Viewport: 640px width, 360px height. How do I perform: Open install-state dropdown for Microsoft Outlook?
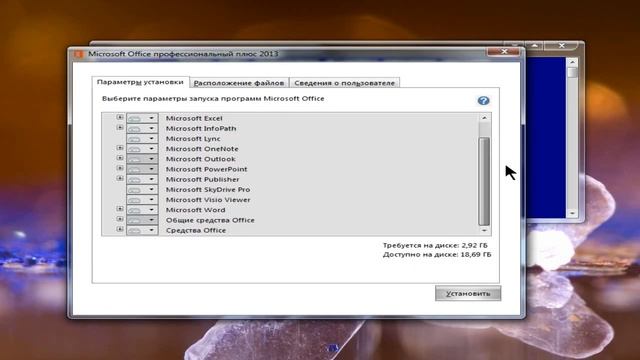[x=142, y=159]
